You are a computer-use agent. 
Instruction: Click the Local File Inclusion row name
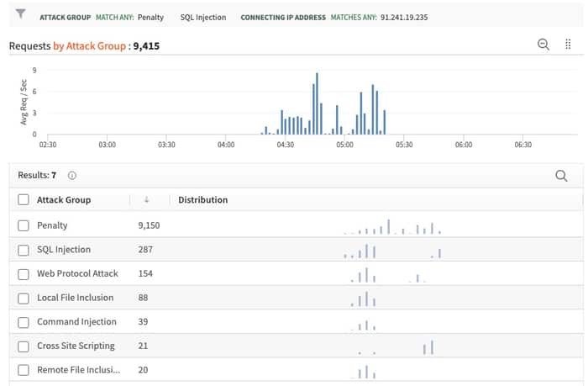tap(79, 298)
